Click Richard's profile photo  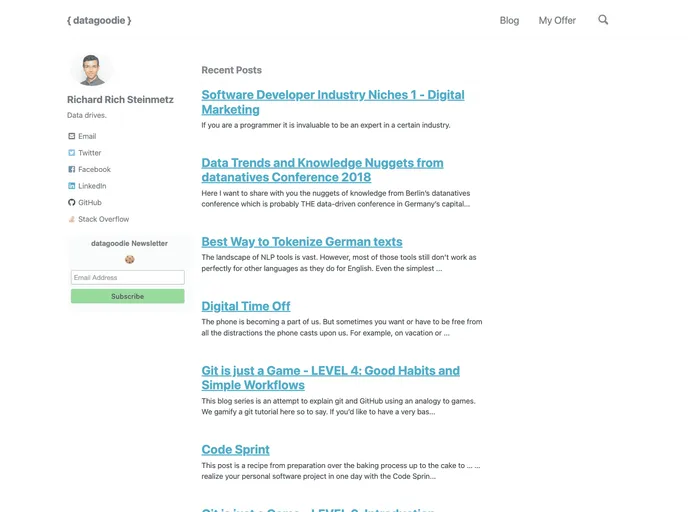click(91, 70)
